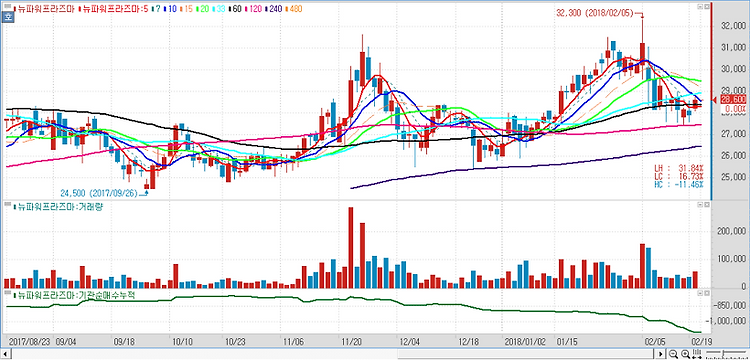
Task: Select the black 60-day average legend
Action: (235, 9)
